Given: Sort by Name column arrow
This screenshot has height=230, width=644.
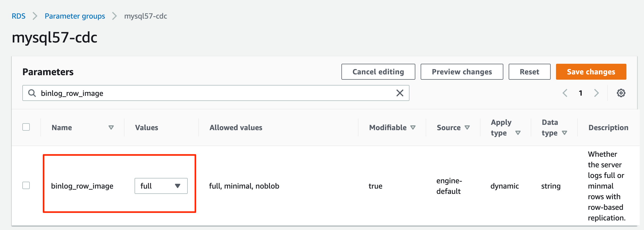Looking at the screenshot, I should pyautogui.click(x=111, y=127).
